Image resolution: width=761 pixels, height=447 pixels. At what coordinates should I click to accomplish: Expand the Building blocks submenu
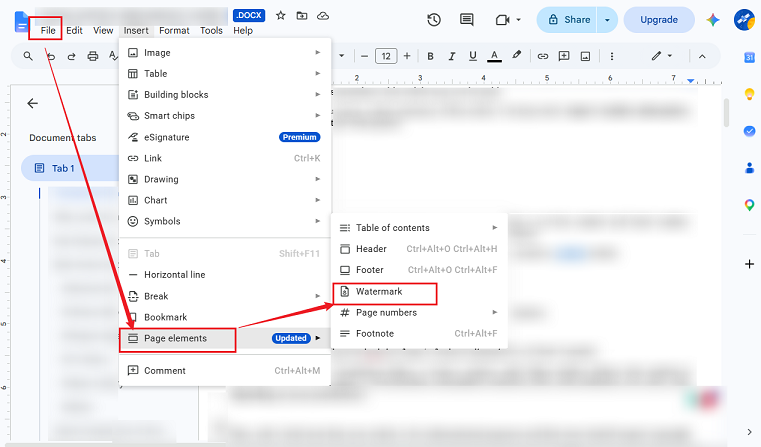(x=225, y=95)
